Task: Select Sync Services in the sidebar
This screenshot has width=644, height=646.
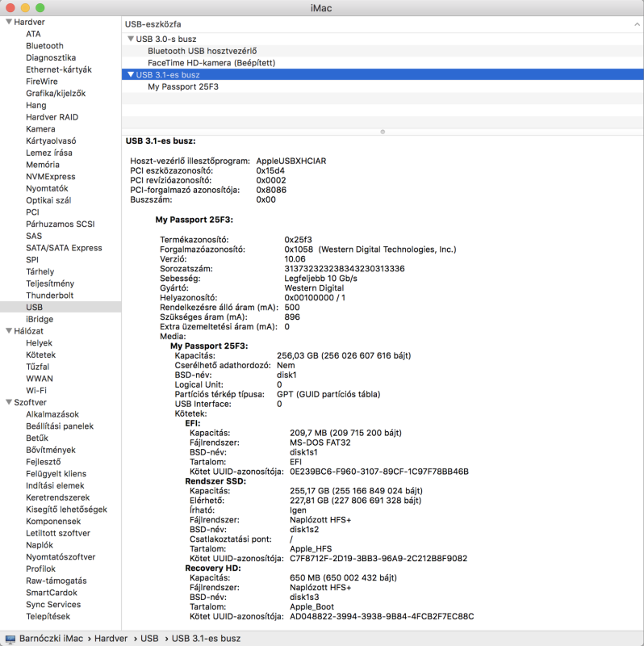Action: tap(53, 605)
